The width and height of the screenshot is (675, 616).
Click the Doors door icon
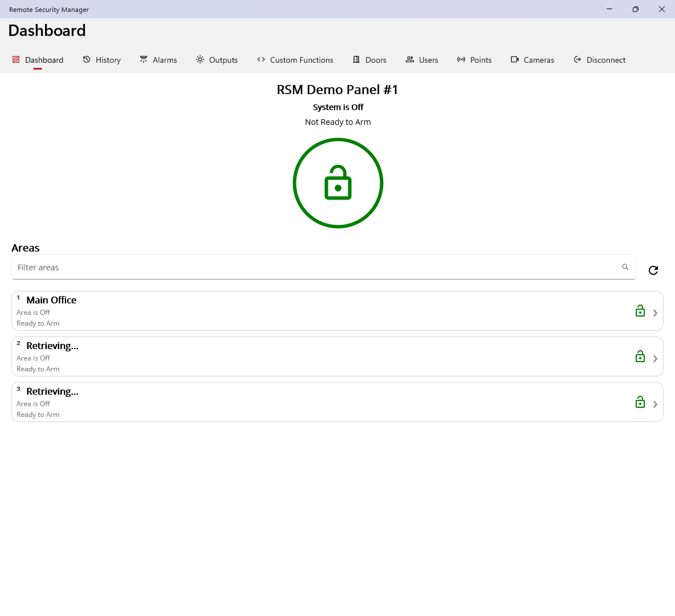[356, 59]
